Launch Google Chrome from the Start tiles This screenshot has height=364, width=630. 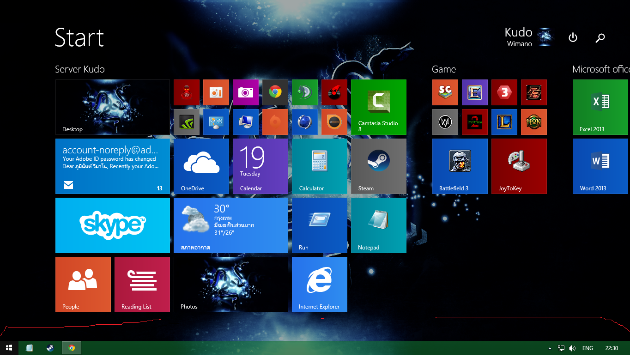275,92
